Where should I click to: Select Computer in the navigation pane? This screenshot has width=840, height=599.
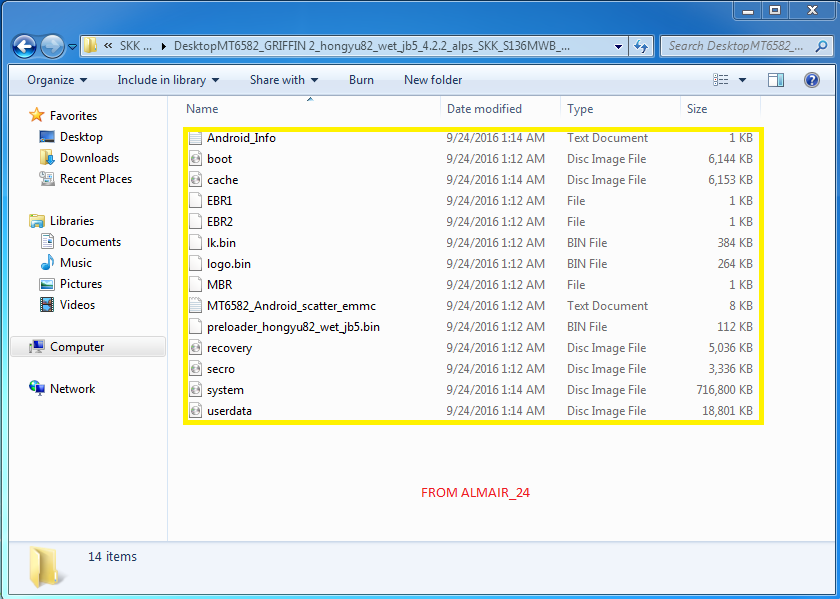coord(77,347)
